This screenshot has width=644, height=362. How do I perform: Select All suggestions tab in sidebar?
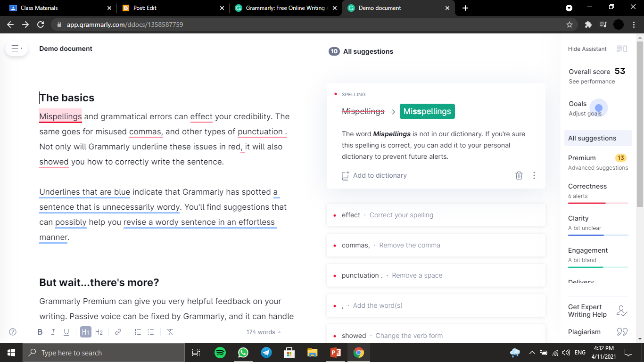[x=598, y=138]
